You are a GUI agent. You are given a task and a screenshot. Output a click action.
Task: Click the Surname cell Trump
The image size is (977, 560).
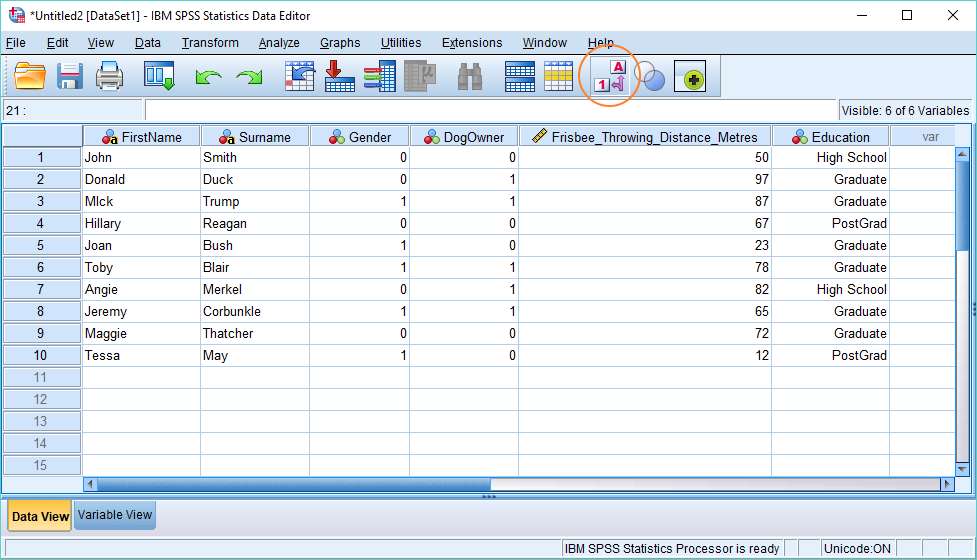tap(255, 201)
